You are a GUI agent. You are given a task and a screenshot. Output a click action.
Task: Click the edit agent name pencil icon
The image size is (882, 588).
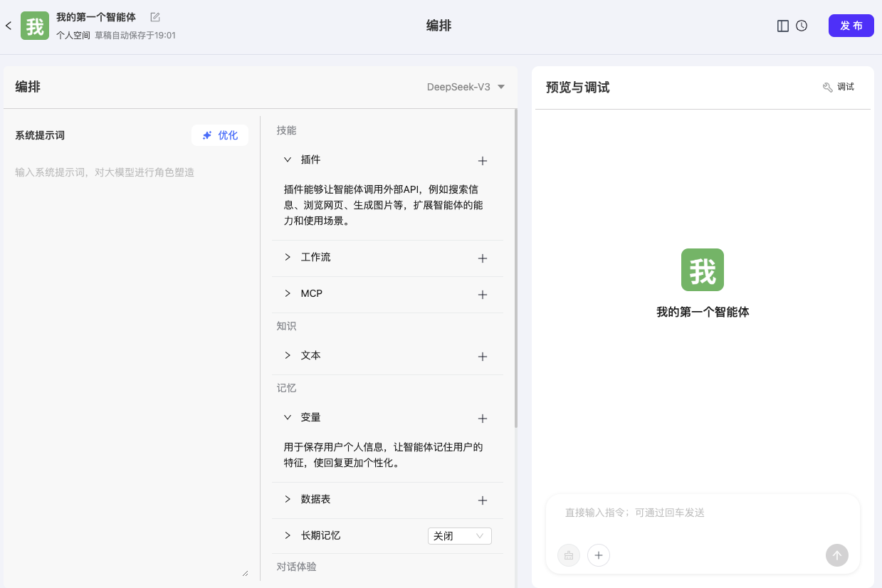pyautogui.click(x=155, y=17)
